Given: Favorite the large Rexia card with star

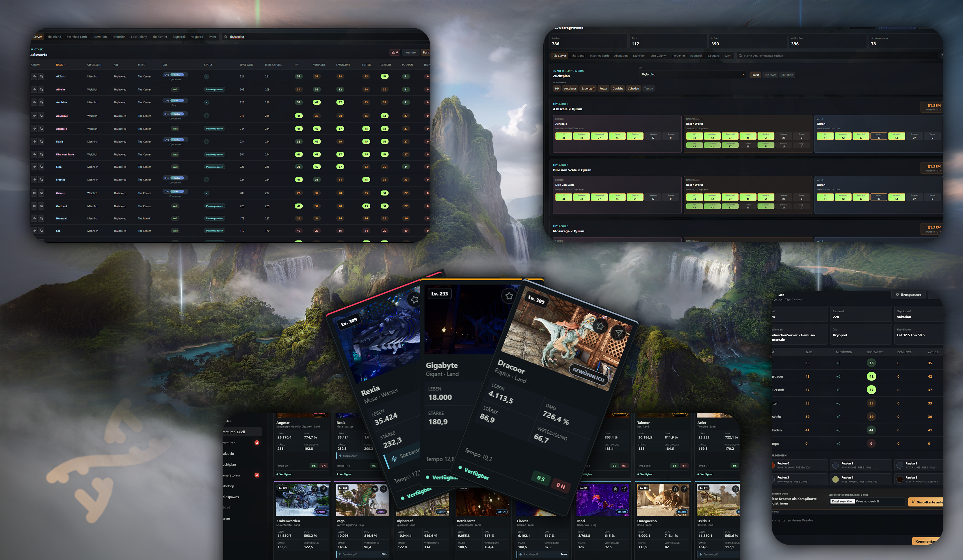Looking at the screenshot, I should coord(414,300).
